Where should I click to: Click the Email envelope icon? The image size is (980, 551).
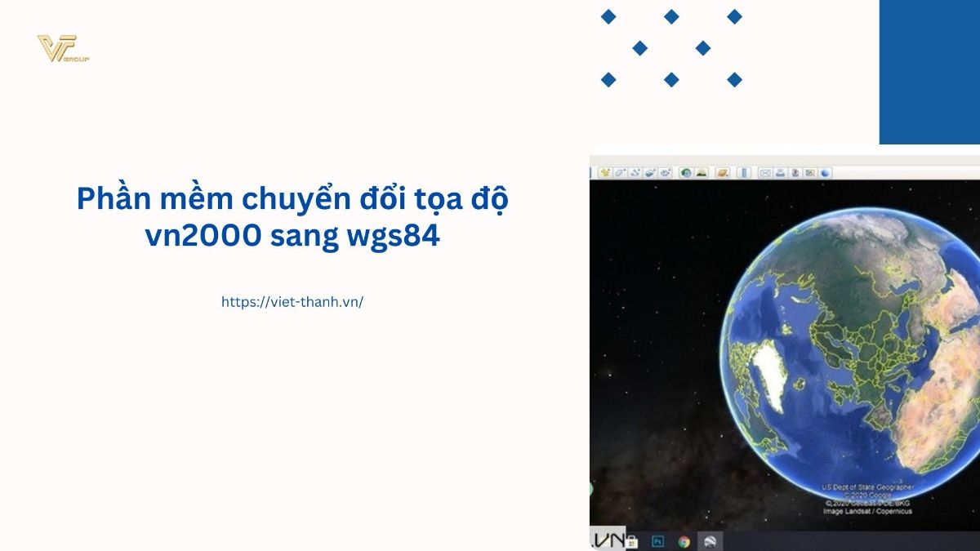(x=765, y=172)
